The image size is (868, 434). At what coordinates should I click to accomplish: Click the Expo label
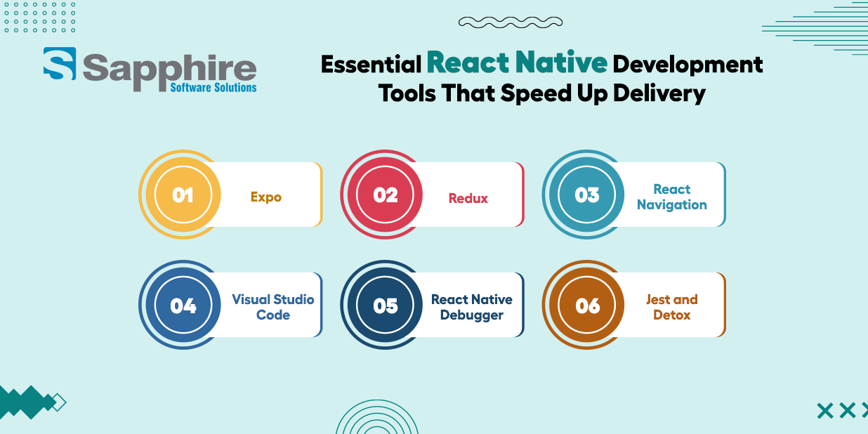266,197
